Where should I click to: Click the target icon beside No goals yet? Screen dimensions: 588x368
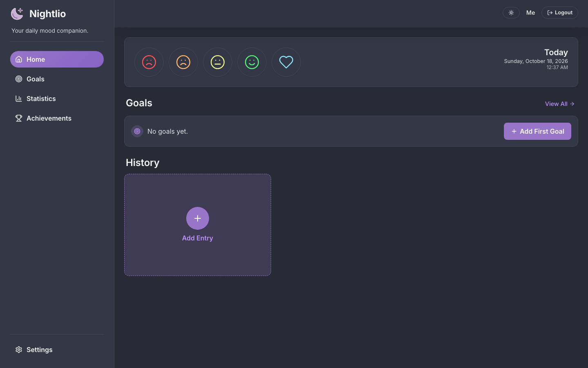pyautogui.click(x=137, y=131)
